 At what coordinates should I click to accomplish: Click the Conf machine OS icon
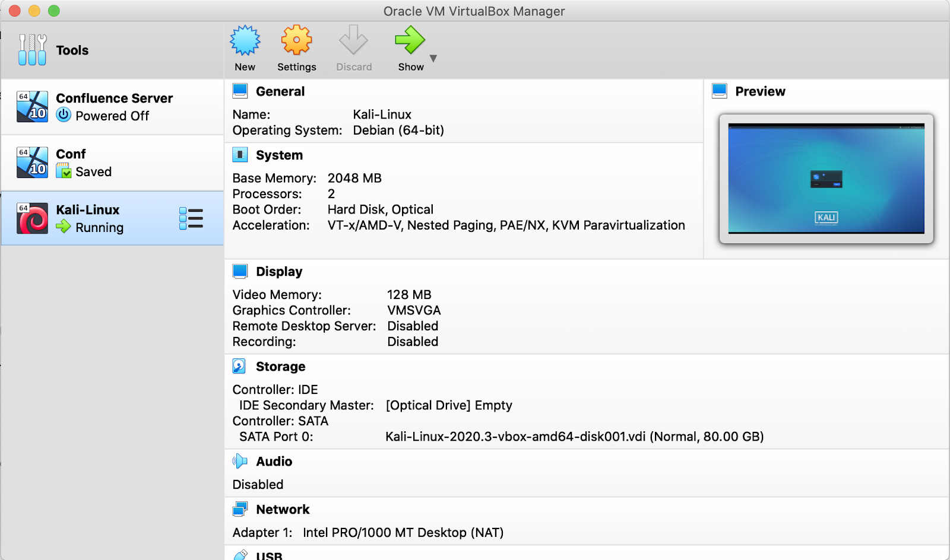(32, 163)
